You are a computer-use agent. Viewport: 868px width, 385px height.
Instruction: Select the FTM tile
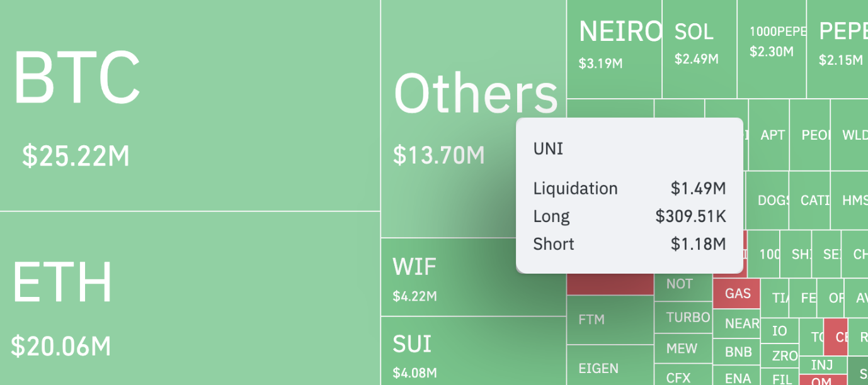pyautogui.click(x=609, y=320)
